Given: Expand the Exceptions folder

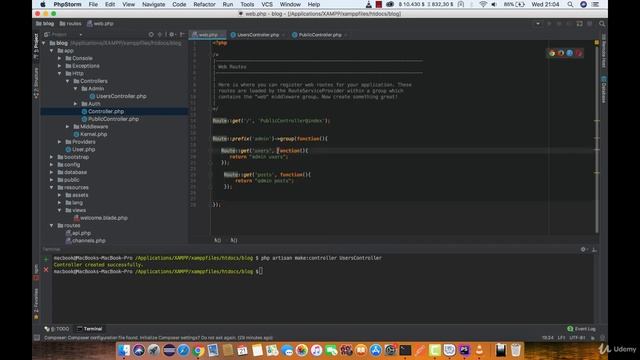Looking at the screenshot, I should coord(60,66).
